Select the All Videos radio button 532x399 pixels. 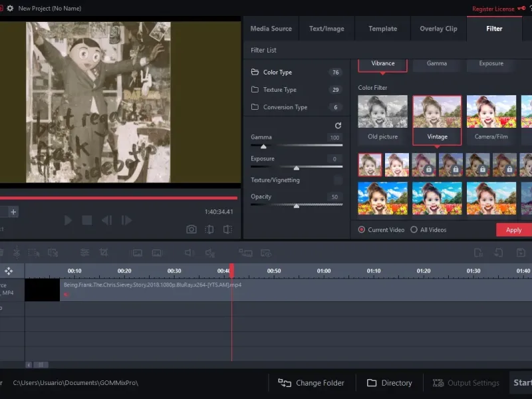[x=414, y=229]
